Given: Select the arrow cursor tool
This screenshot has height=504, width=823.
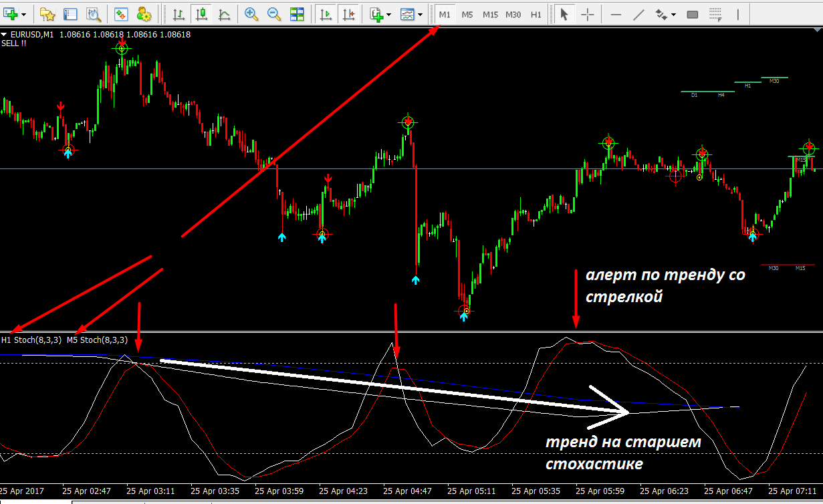Looking at the screenshot, I should (x=564, y=14).
